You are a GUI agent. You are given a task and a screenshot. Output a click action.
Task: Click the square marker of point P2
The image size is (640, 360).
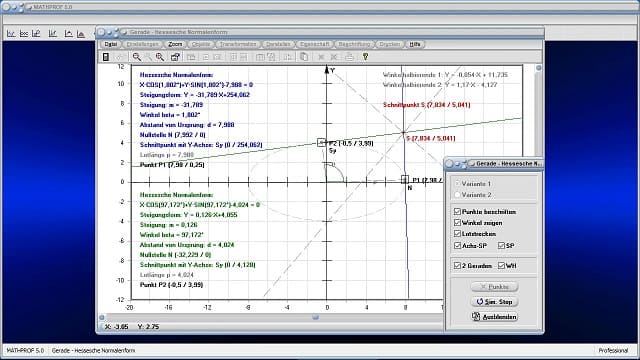[322, 142]
